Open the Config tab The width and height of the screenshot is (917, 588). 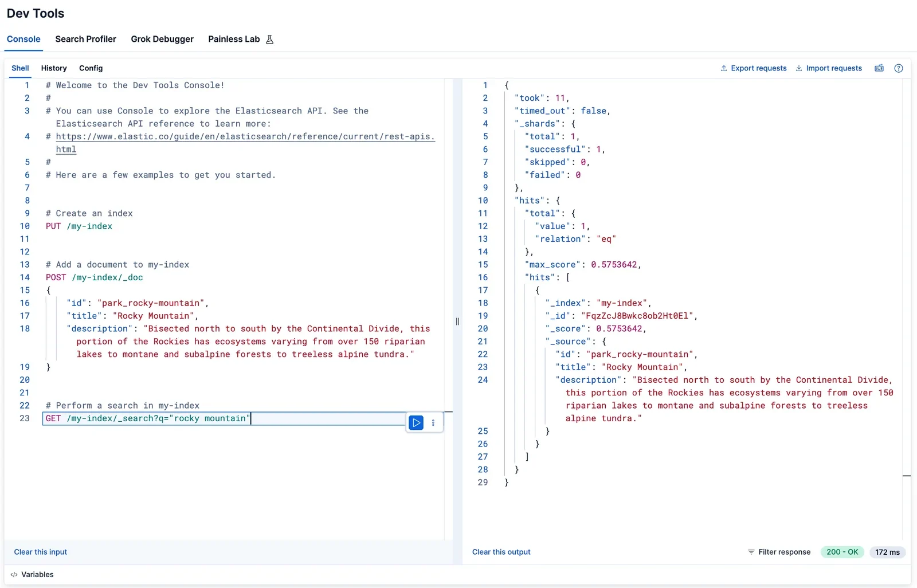[91, 68]
